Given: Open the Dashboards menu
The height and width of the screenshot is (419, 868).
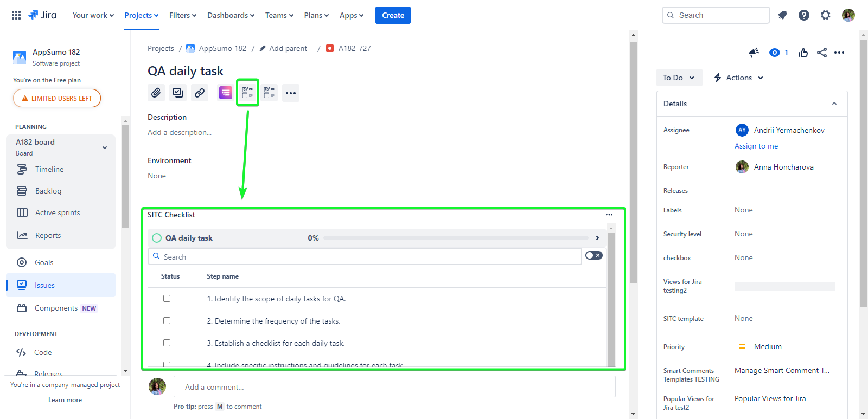Looking at the screenshot, I should tap(231, 15).
